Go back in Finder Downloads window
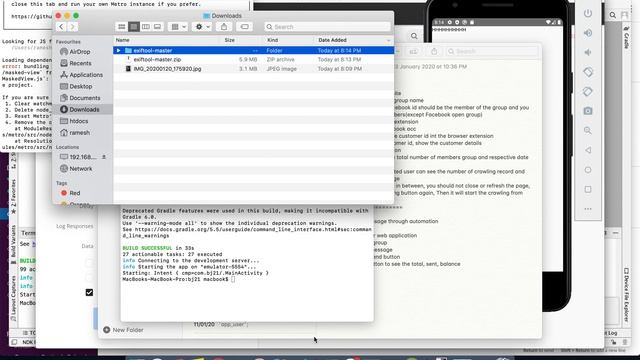The width and height of the screenshot is (640, 360). [61, 27]
